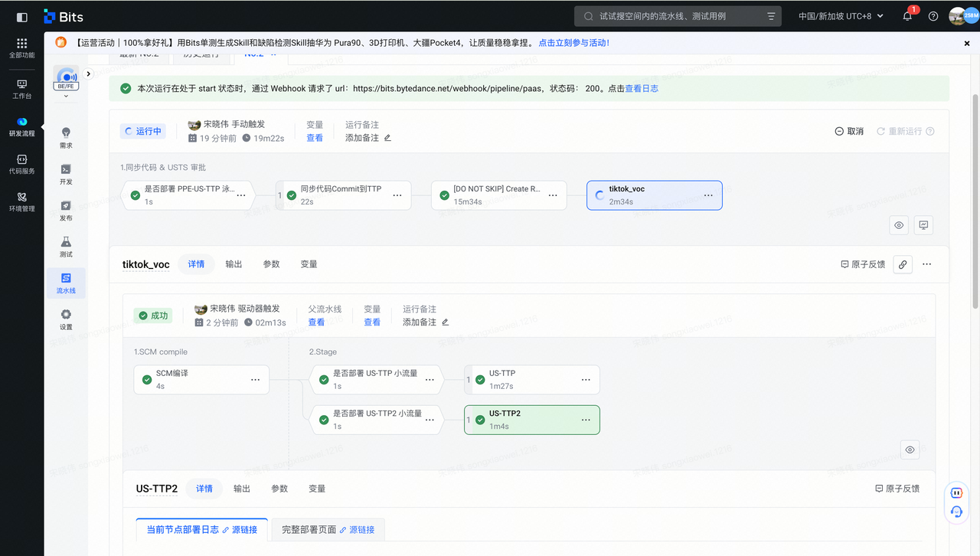Screen dimensions: 980x556
Task: Open the Bits home logo
Action: [64, 16]
